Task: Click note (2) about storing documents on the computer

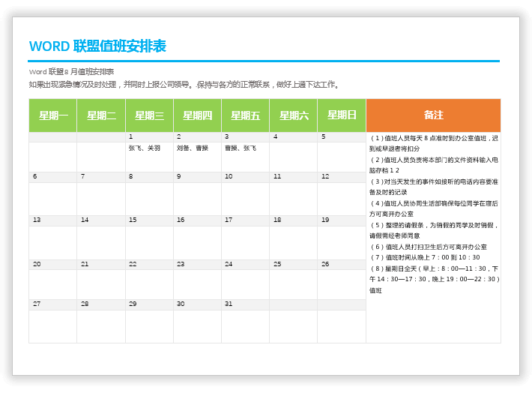Action: (434, 165)
